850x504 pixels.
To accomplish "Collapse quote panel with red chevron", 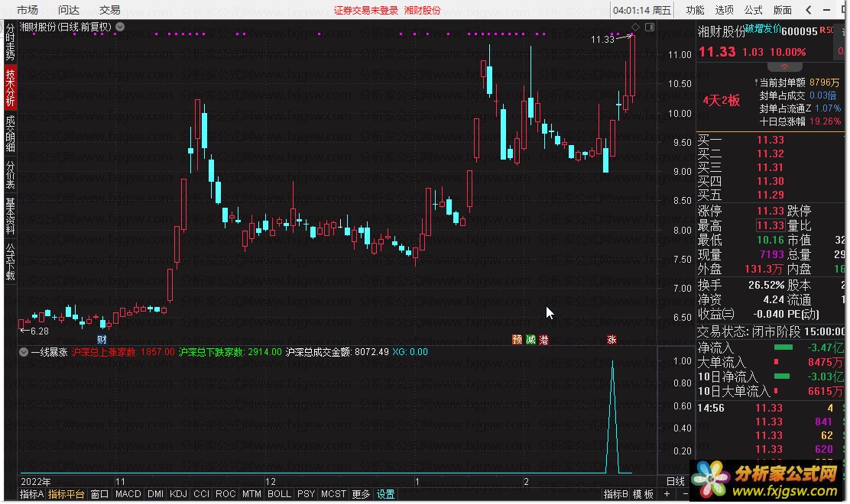I will coord(784,66).
